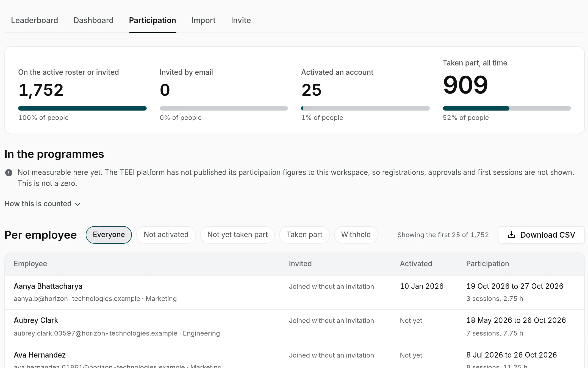Click the Per employee heading
Screen dimensions: 588x368
tap(41, 235)
